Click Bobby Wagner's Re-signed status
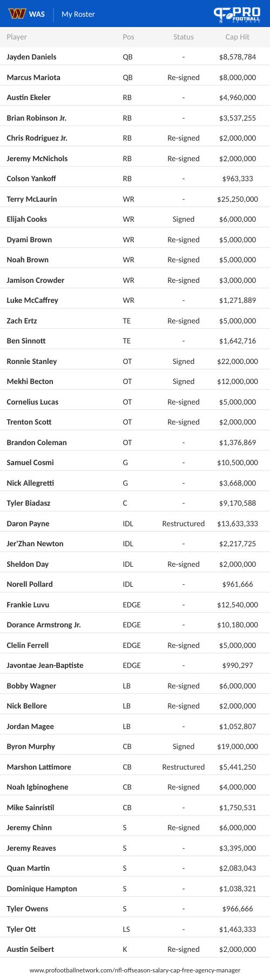The image size is (270, 980). coord(184,686)
